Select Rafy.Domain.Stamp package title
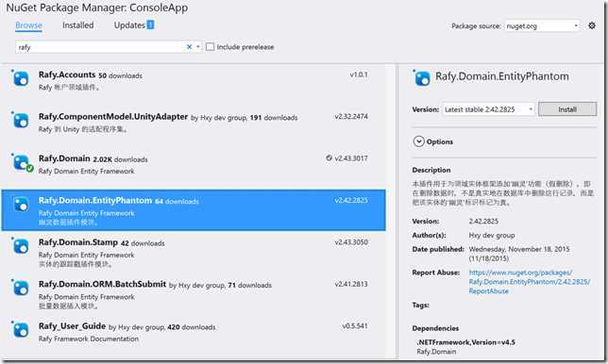The width and height of the screenshot is (608, 364). pos(78,242)
